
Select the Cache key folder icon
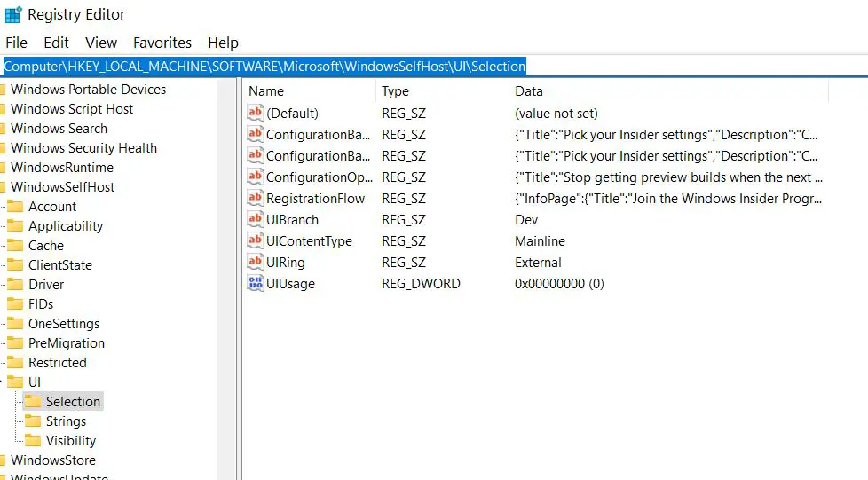coord(15,245)
